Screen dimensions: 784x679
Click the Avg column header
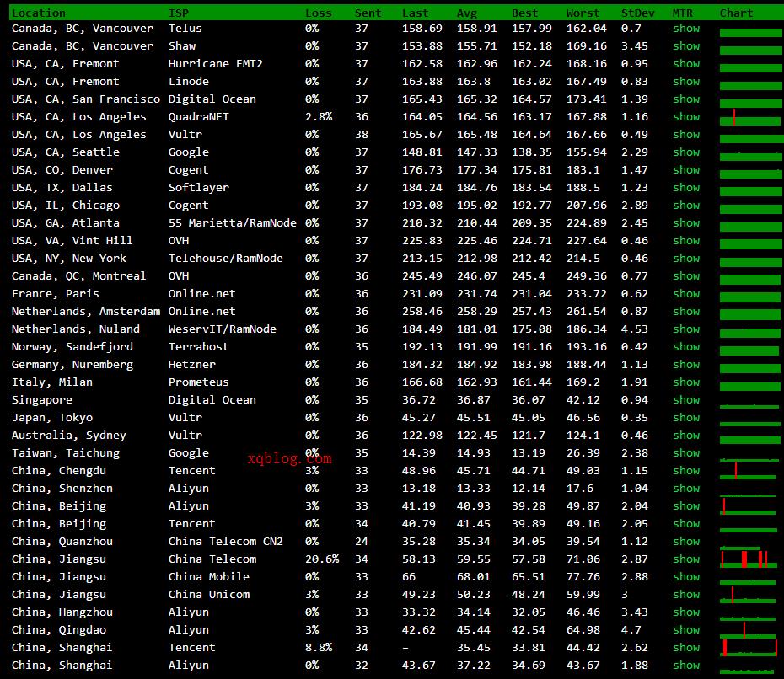466,13
